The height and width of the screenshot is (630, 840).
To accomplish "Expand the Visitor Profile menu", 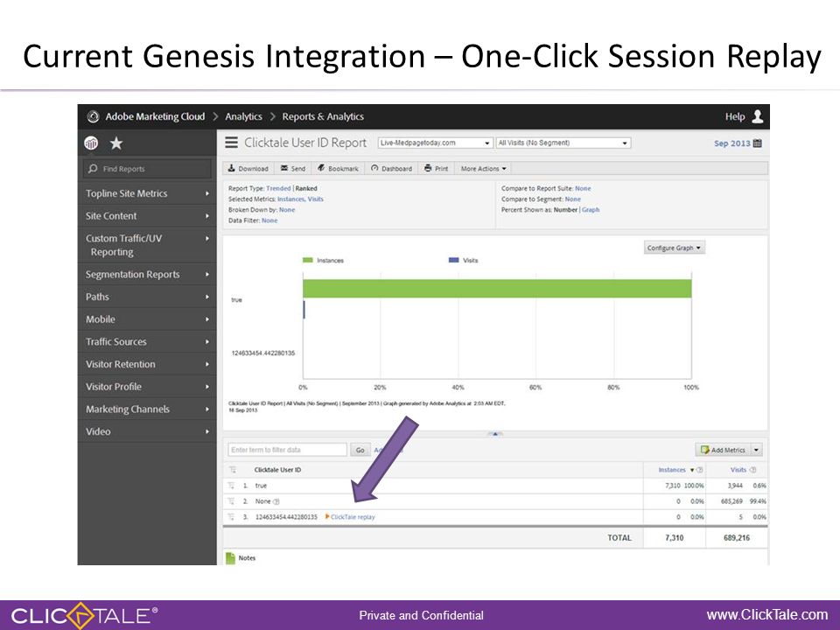I will (x=147, y=387).
